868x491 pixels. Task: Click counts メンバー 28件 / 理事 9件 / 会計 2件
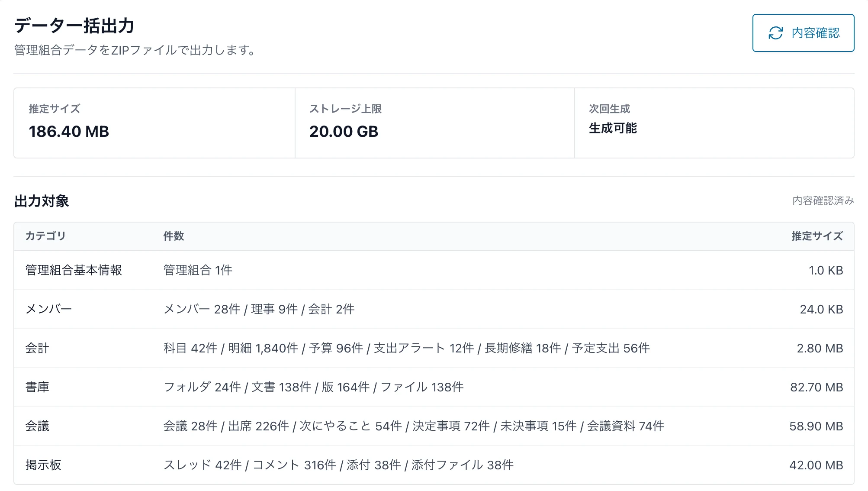pos(259,309)
